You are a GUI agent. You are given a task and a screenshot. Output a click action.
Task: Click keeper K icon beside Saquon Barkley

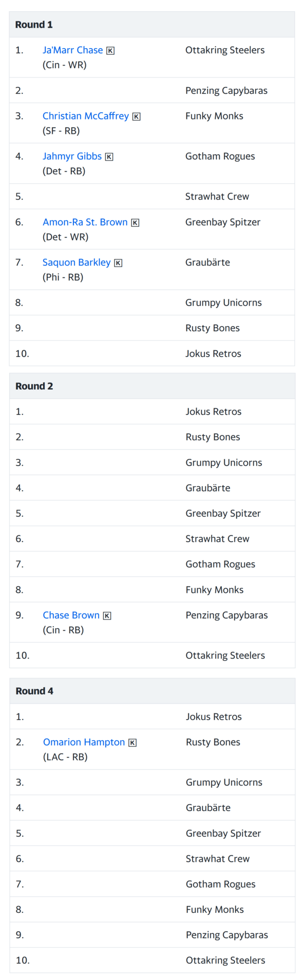coord(118,263)
